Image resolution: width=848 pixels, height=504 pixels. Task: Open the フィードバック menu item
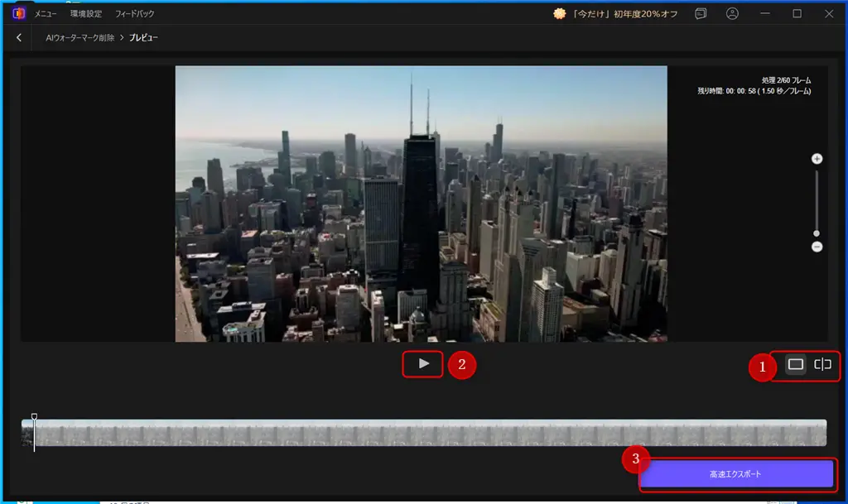(134, 14)
